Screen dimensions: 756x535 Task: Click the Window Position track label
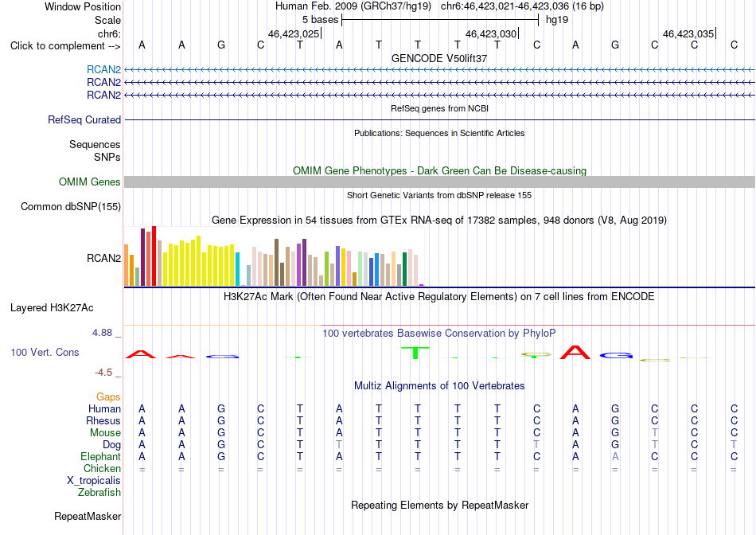click(x=83, y=6)
